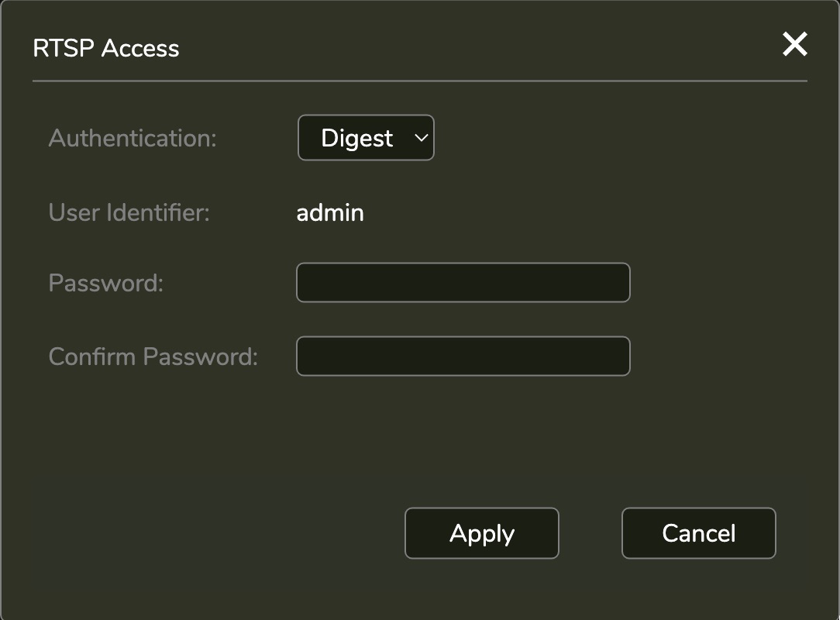
Task: Open the Authentication dropdown
Action: pos(366,138)
